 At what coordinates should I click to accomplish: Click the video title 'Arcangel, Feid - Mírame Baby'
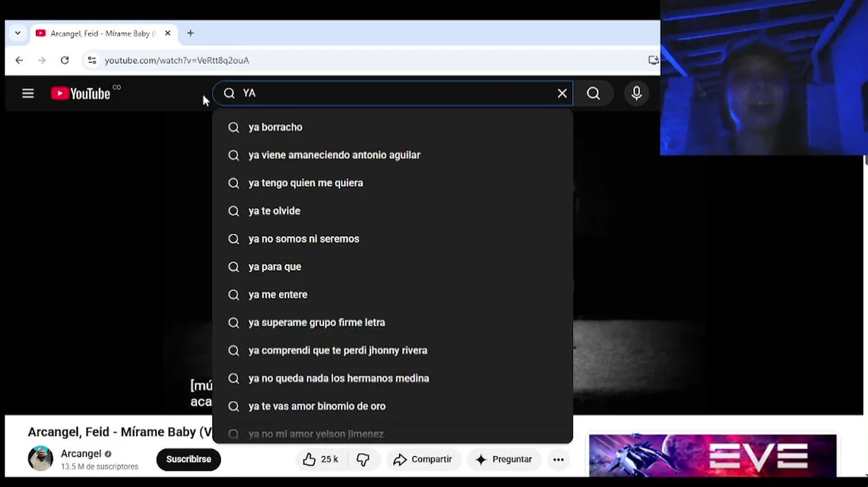[120, 432]
